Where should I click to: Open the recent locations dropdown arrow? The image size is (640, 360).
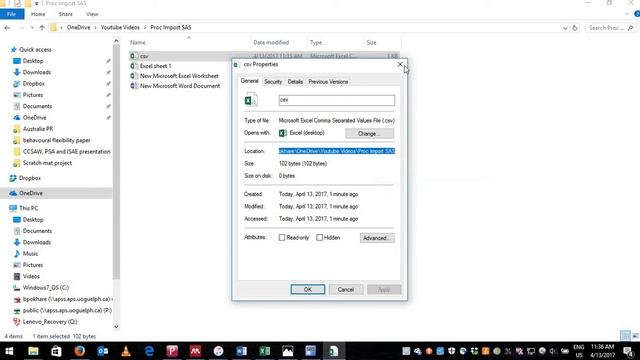point(32,28)
